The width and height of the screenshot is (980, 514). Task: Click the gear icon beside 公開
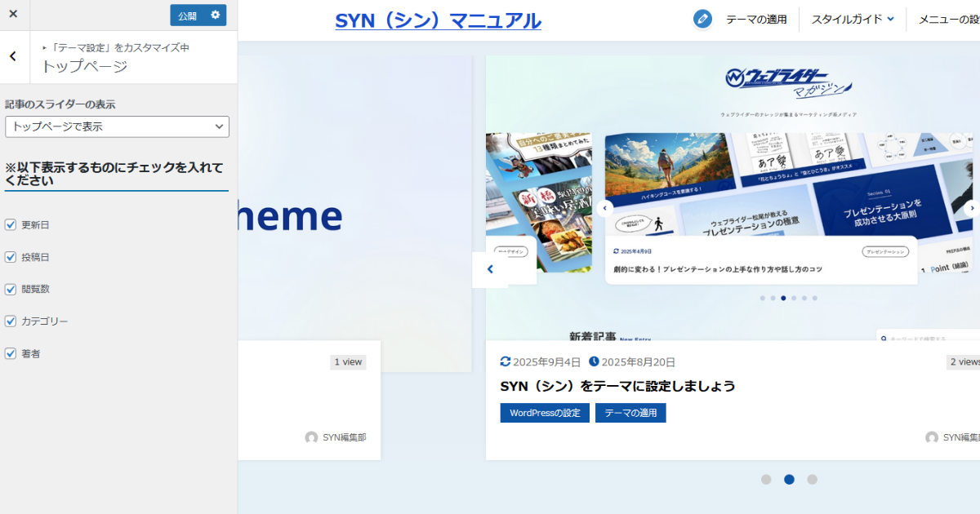215,16
